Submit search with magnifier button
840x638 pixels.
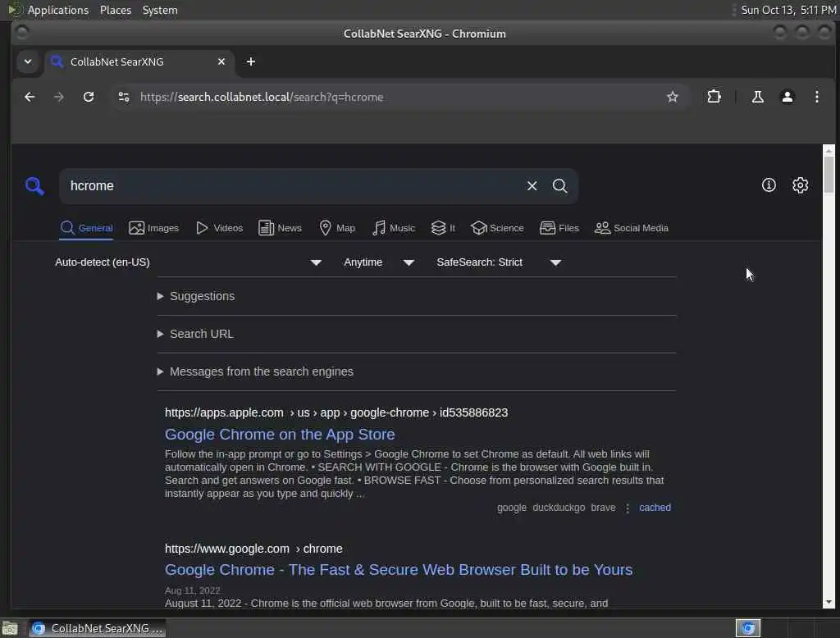click(x=559, y=186)
